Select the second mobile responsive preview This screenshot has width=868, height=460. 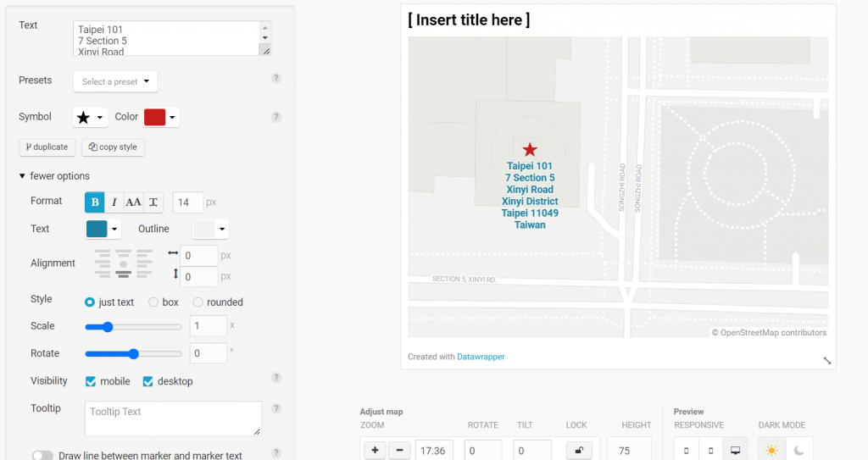[711, 450]
